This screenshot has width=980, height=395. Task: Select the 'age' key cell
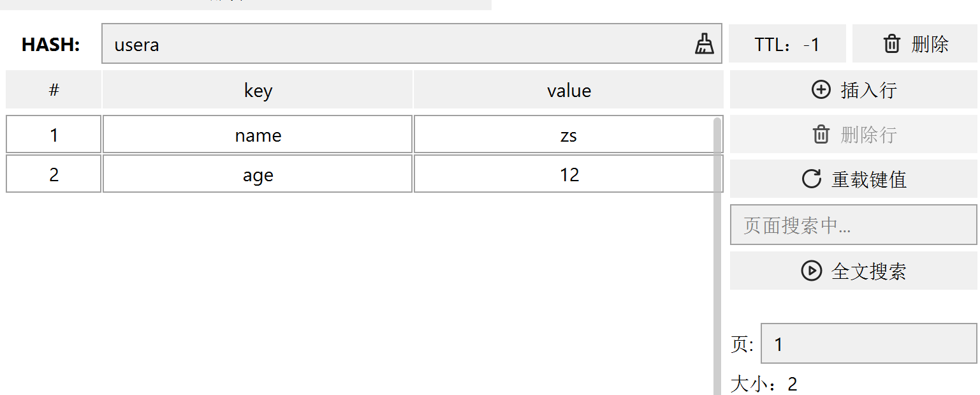point(258,174)
